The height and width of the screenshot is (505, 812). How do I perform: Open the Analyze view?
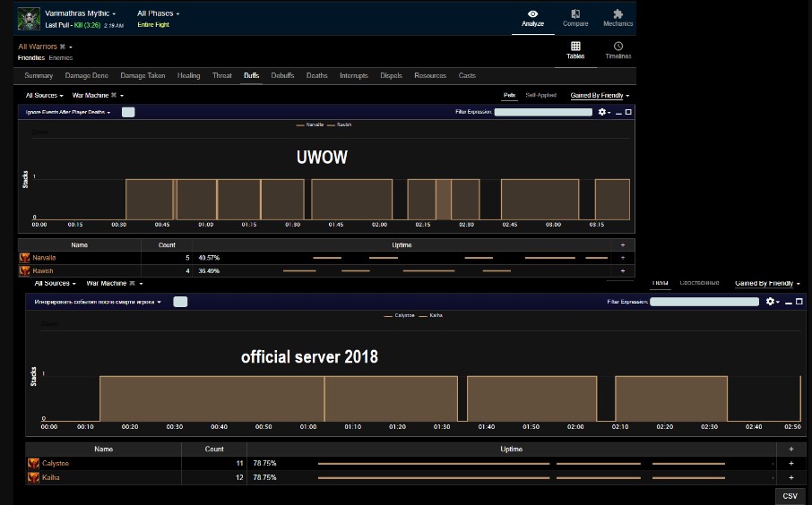[532, 18]
